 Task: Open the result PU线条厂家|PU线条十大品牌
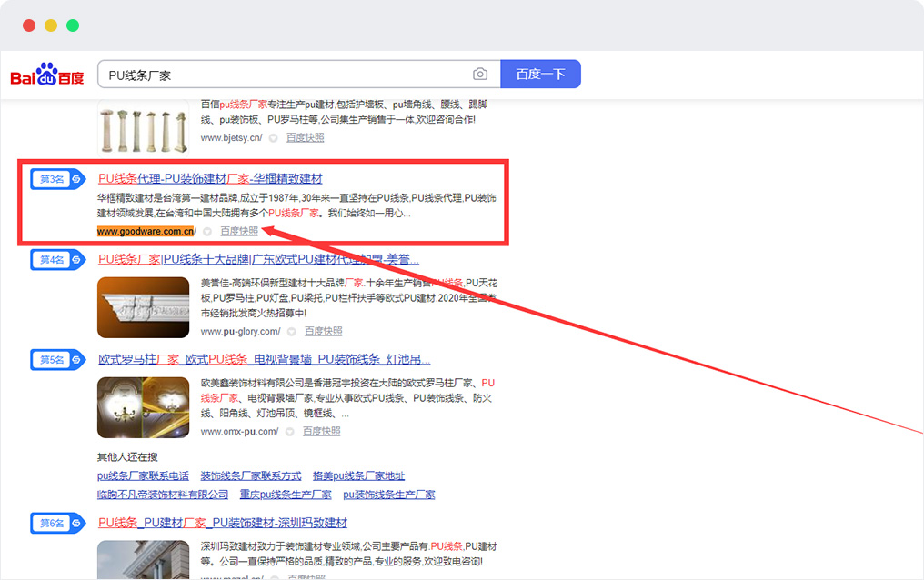point(258,259)
